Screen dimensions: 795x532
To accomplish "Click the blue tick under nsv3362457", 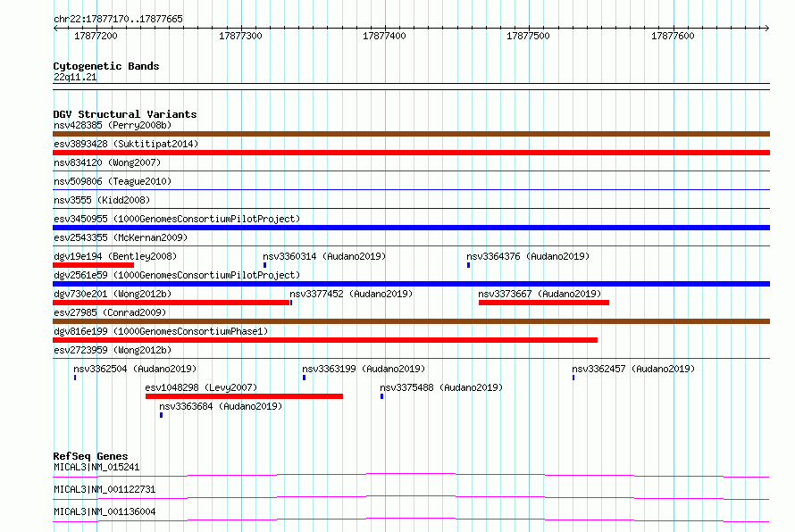I will click(x=573, y=378).
